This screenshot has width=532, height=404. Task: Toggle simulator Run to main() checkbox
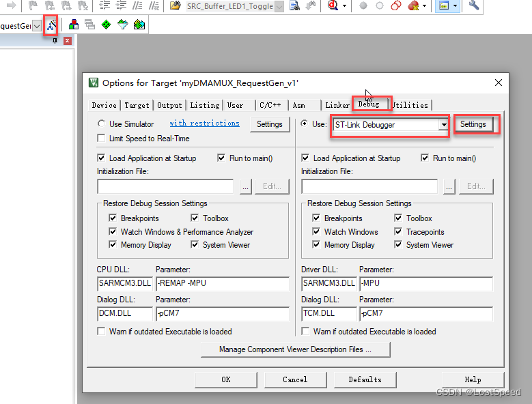click(221, 158)
